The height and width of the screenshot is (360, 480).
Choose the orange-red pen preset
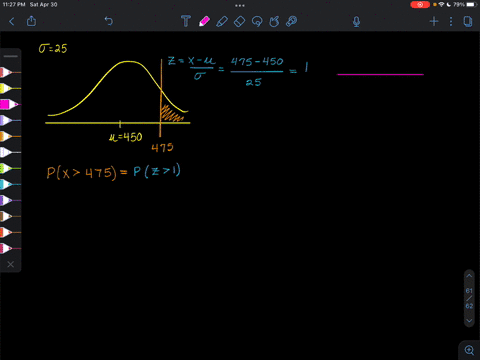[10, 232]
